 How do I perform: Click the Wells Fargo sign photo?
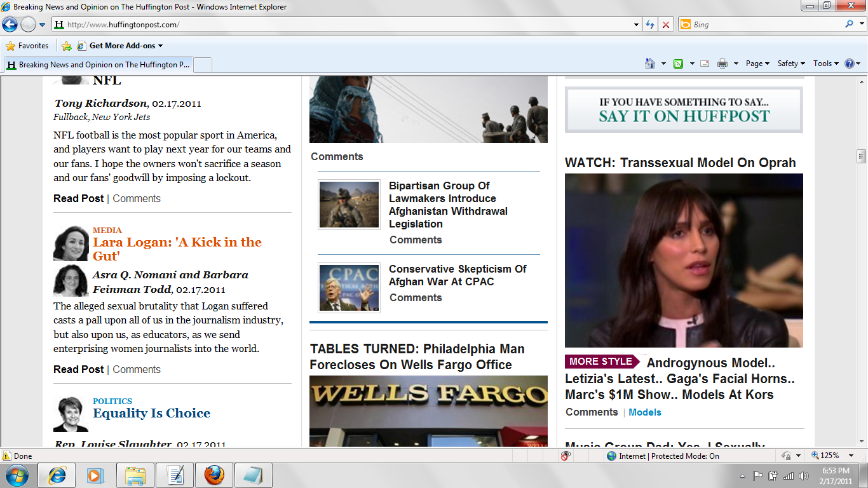[x=428, y=410]
